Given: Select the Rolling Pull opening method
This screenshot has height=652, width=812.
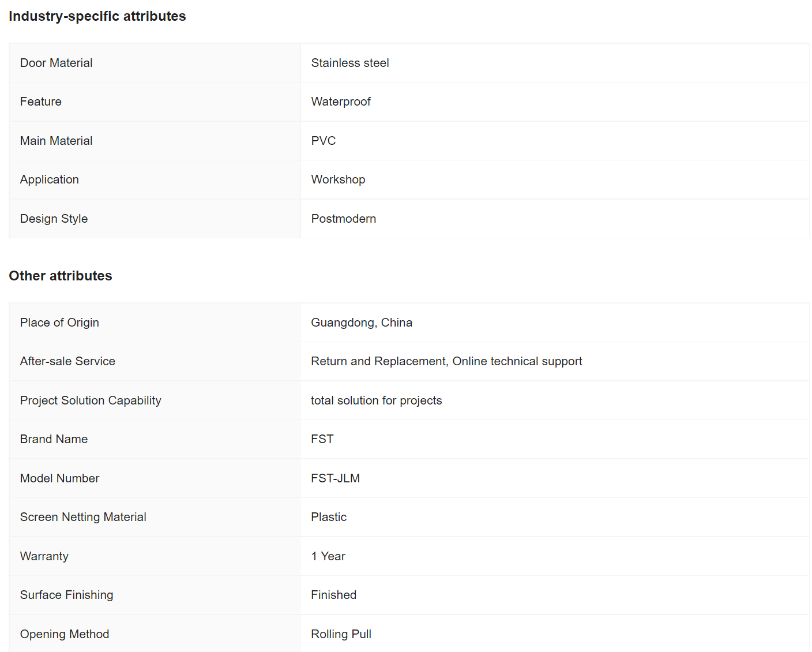Looking at the screenshot, I should tap(341, 634).
